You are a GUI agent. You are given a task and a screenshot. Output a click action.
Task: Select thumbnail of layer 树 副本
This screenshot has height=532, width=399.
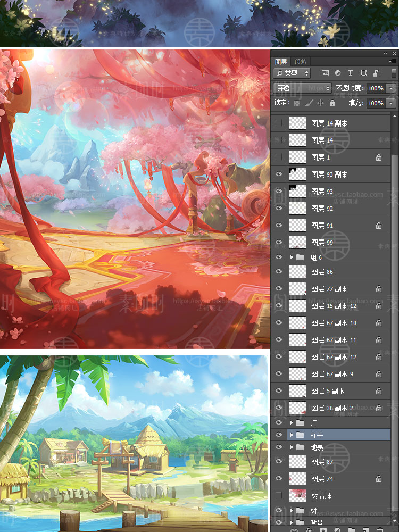tap(297, 495)
